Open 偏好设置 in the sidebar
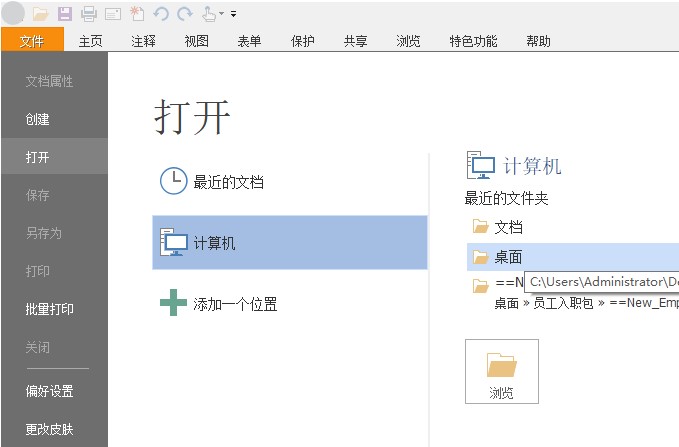The height and width of the screenshot is (447, 679). tap(49, 391)
